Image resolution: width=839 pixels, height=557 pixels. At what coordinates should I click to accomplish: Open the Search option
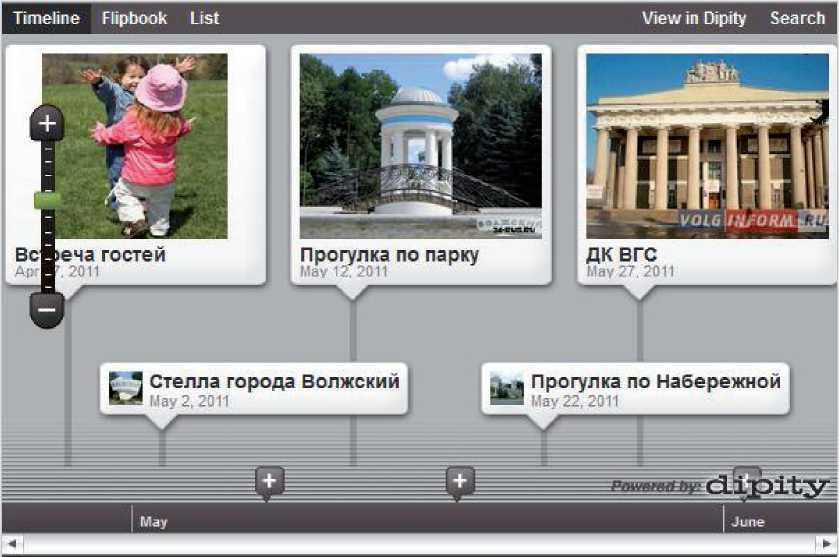coord(797,18)
